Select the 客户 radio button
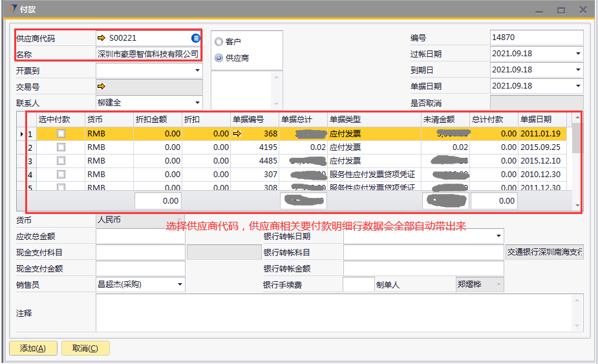The image size is (598, 364). pyautogui.click(x=219, y=41)
